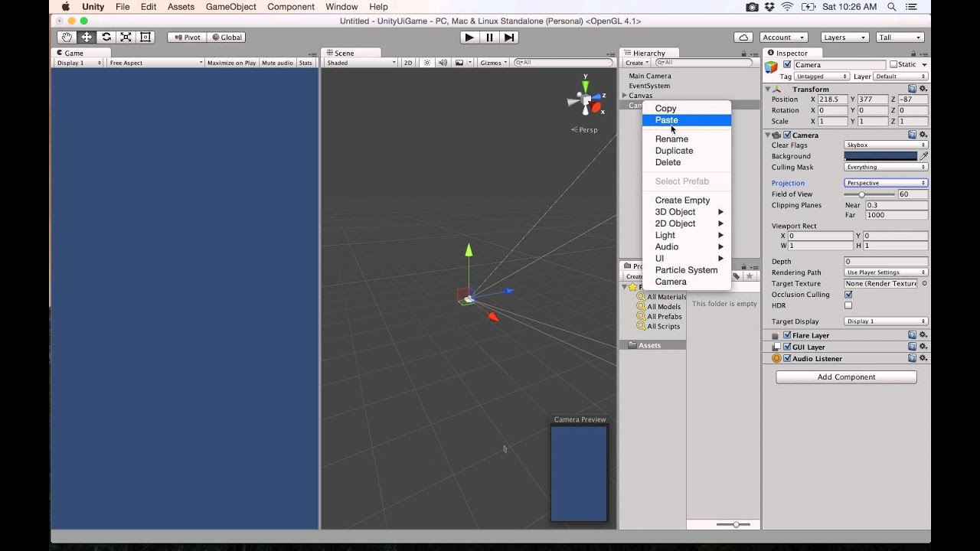Toggle the Static checkbox
The height and width of the screenshot is (551, 980).
(x=893, y=64)
